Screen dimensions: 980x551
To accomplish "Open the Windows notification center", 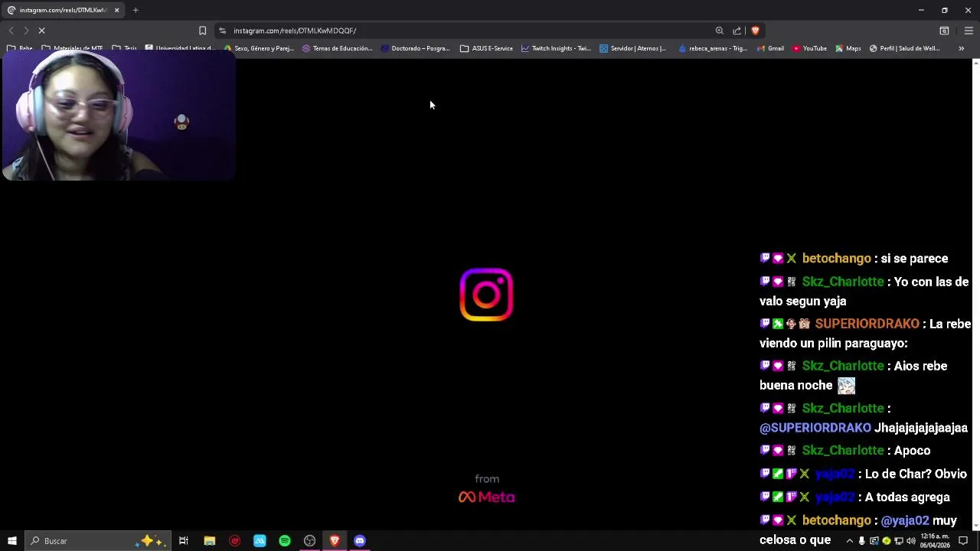I will (x=963, y=541).
